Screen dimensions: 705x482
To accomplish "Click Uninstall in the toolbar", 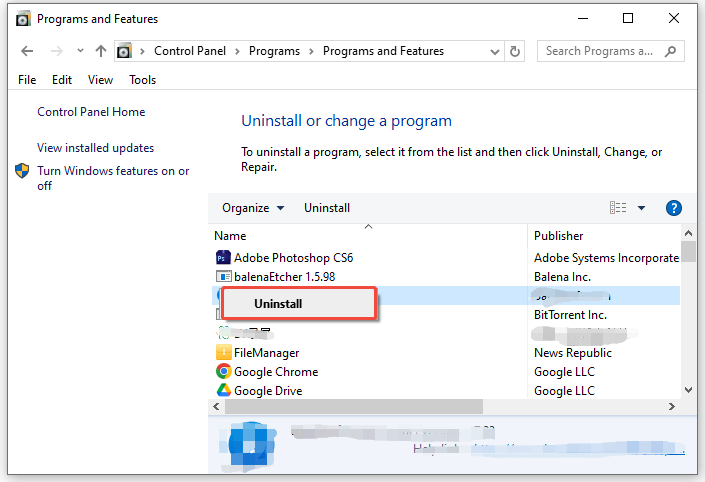I will point(327,208).
